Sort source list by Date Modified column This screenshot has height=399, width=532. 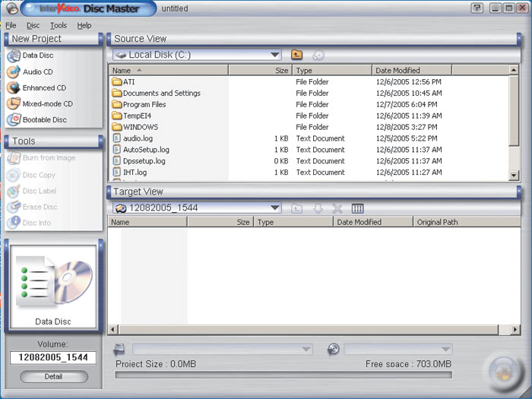(412, 71)
